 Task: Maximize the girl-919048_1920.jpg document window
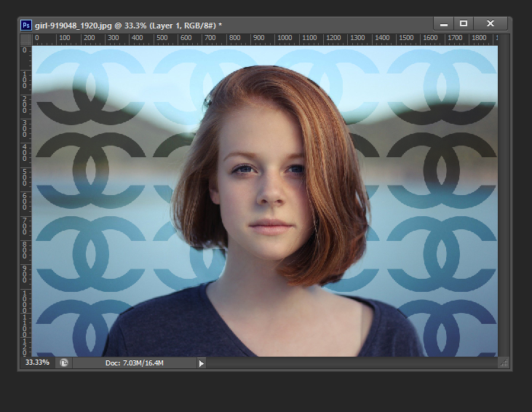(x=464, y=23)
